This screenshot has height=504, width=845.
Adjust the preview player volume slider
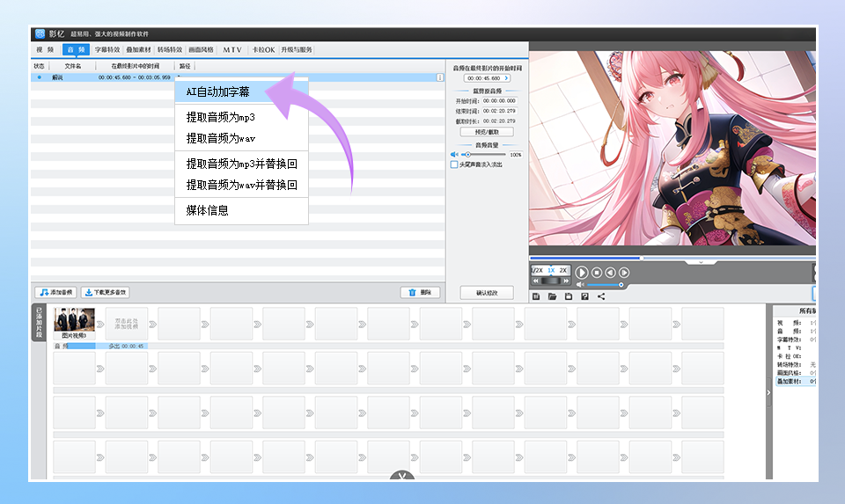(606, 284)
